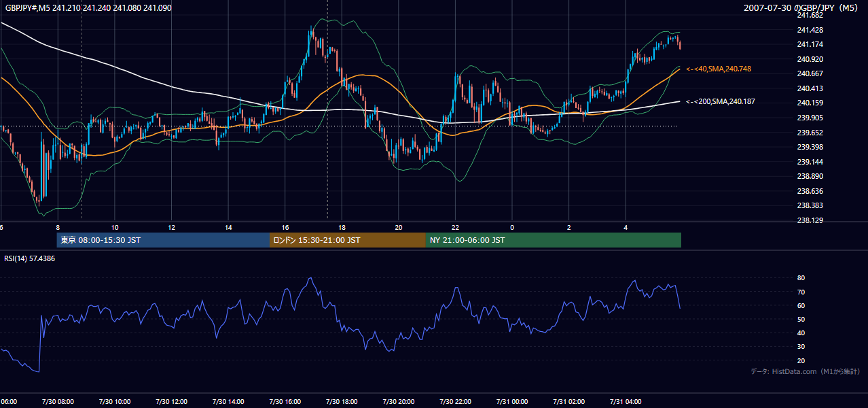Select the London 15:30-21:00 JST session bar
The width and height of the screenshot is (868, 408).
pyautogui.click(x=348, y=240)
